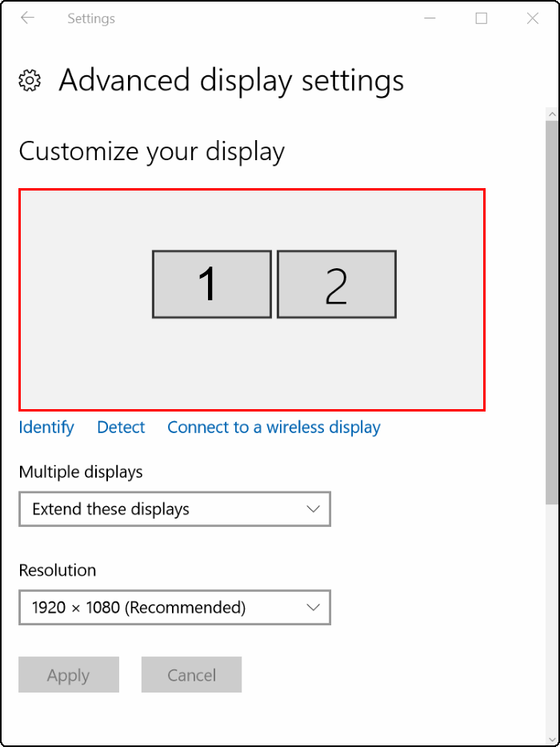Open the Resolution dropdown
The height and width of the screenshot is (747, 560).
click(x=174, y=608)
